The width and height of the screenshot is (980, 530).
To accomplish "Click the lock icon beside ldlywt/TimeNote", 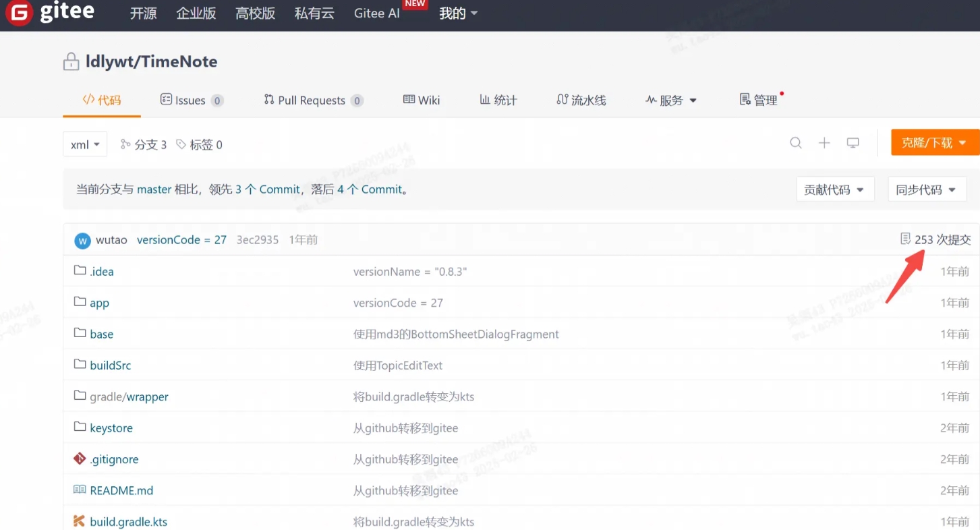I will pyautogui.click(x=71, y=62).
